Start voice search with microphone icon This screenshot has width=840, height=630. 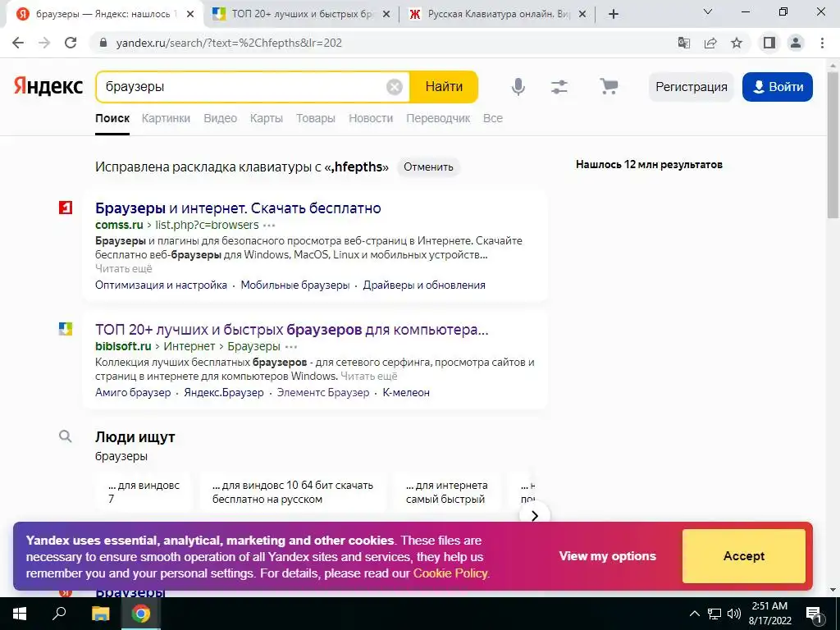tap(518, 87)
